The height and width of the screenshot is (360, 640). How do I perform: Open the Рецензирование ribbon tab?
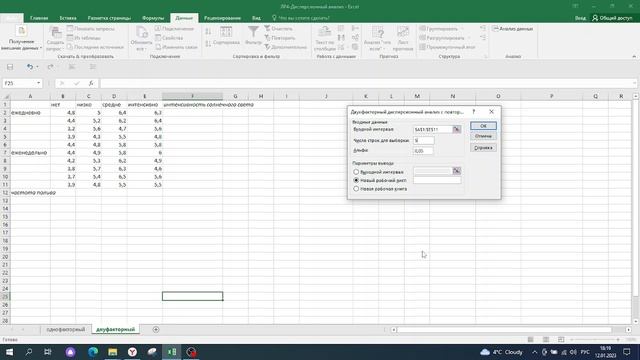click(222, 18)
